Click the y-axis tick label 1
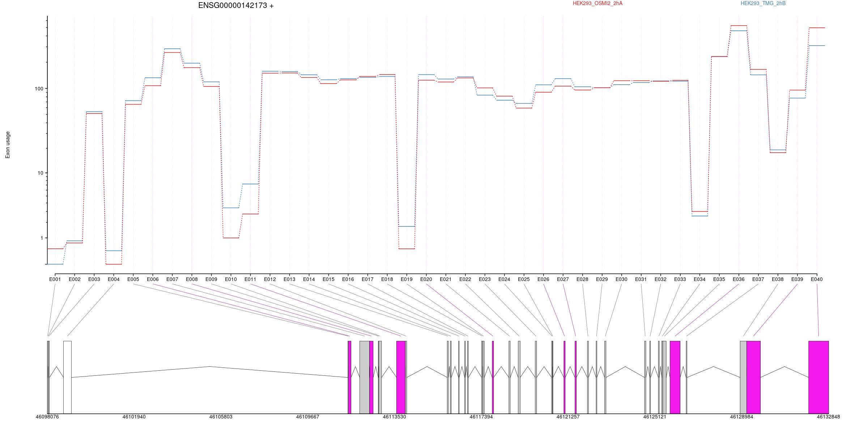868x434 pixels. pyautogui.click(x=42, y=238)
